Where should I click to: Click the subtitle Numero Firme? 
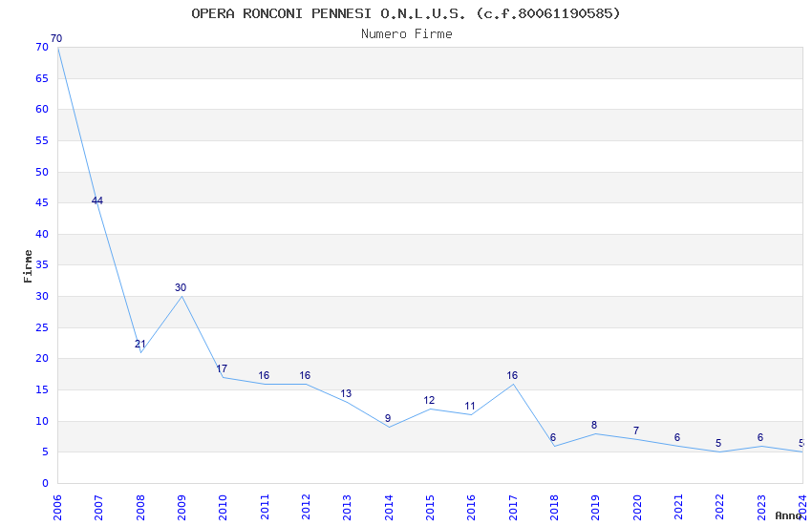tap(407, 34)
